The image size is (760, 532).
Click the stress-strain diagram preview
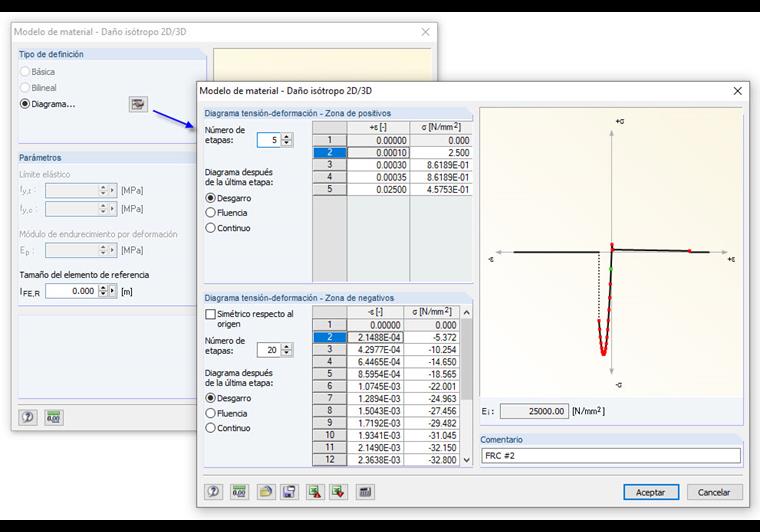611,252
